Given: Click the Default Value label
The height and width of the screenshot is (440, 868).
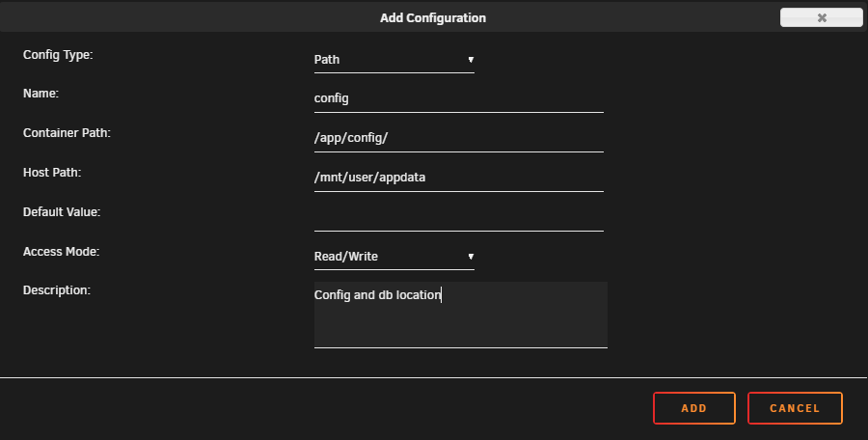Looking at the screenshot, I should pyautogui.click(x=62, y=212).
